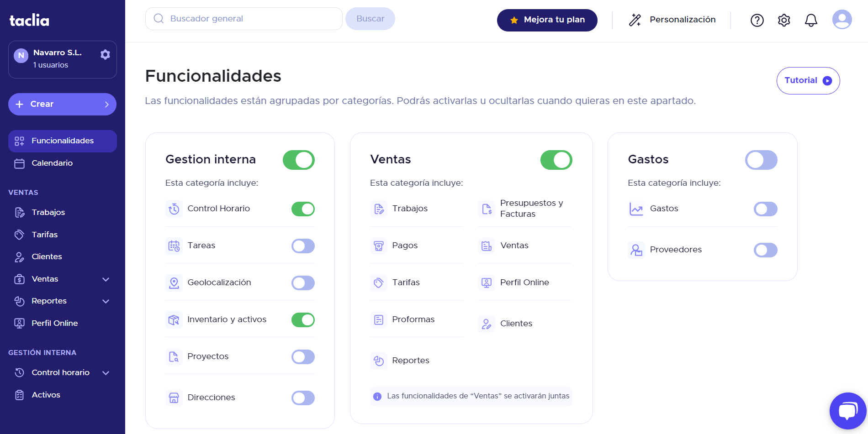The width and height of the screenshot is (868, 434).
Task: Disable the Control Horario toggle
Action: (x=303, y=209)
